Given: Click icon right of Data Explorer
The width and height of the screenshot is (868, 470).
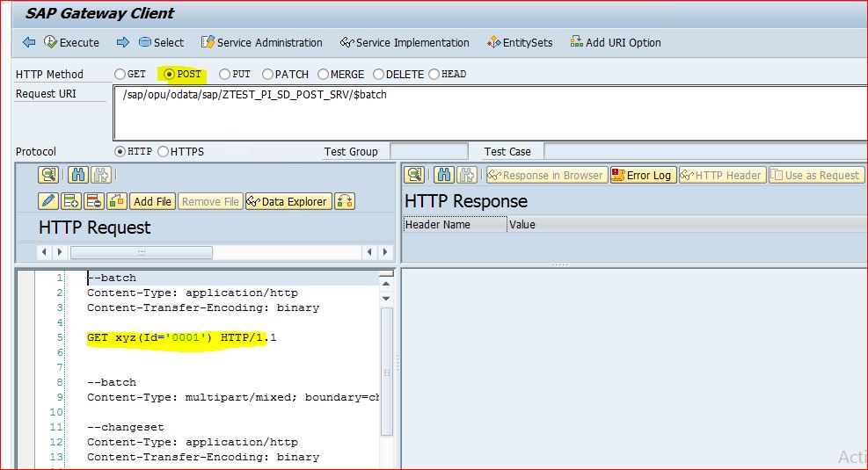Looking at the screenshot, I should (345, 201).
